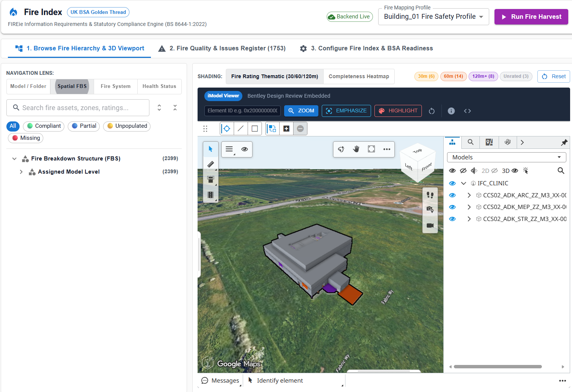Open the viewer info icon
This screenshot has width=572, height=392.
[451, 111]
